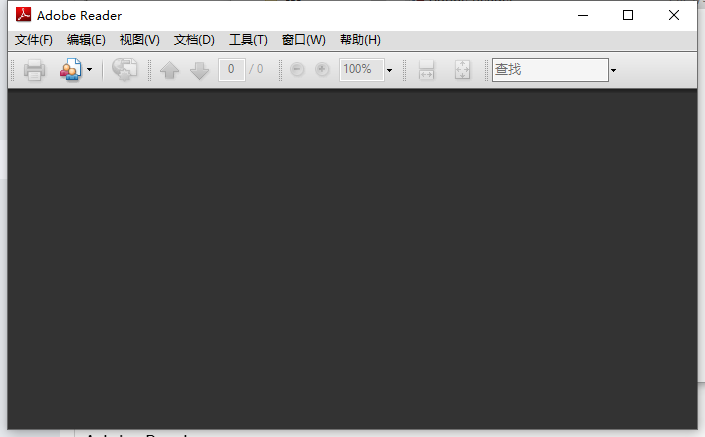Click the zoom out minus icon
The image size is (705, 437).
(297, 69)
